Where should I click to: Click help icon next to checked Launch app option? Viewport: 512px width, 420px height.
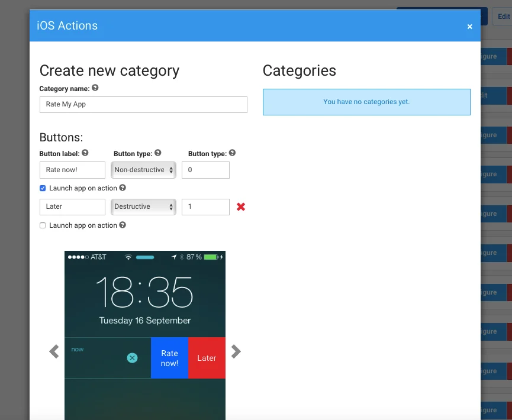123,188
